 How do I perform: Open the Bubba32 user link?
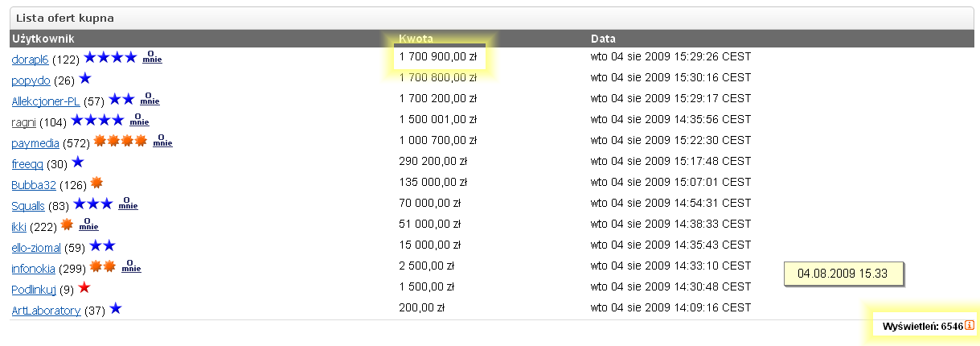34,184
